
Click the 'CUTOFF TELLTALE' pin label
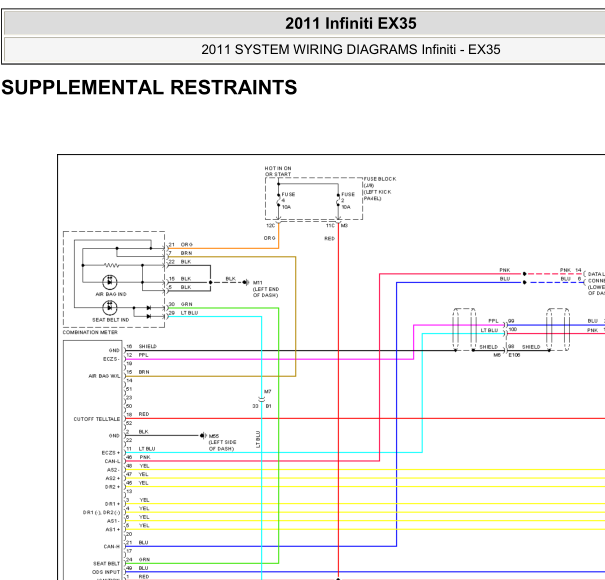[97, 419]
